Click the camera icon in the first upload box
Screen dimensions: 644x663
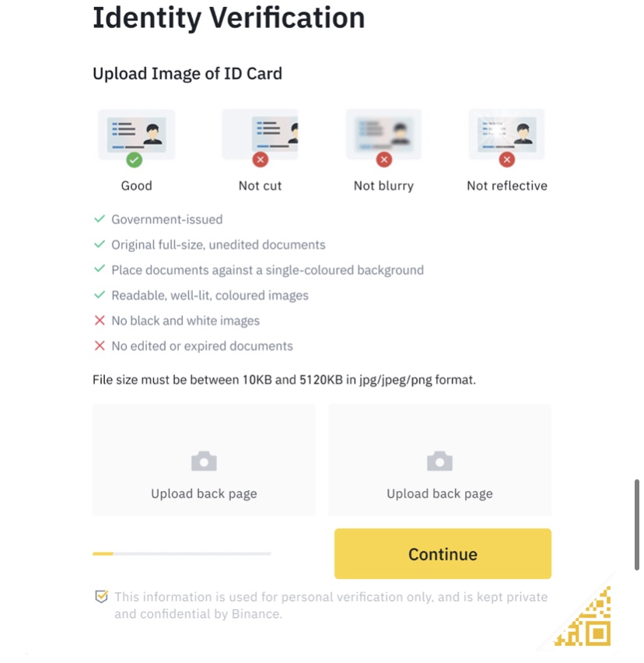[x=204, y=461]
